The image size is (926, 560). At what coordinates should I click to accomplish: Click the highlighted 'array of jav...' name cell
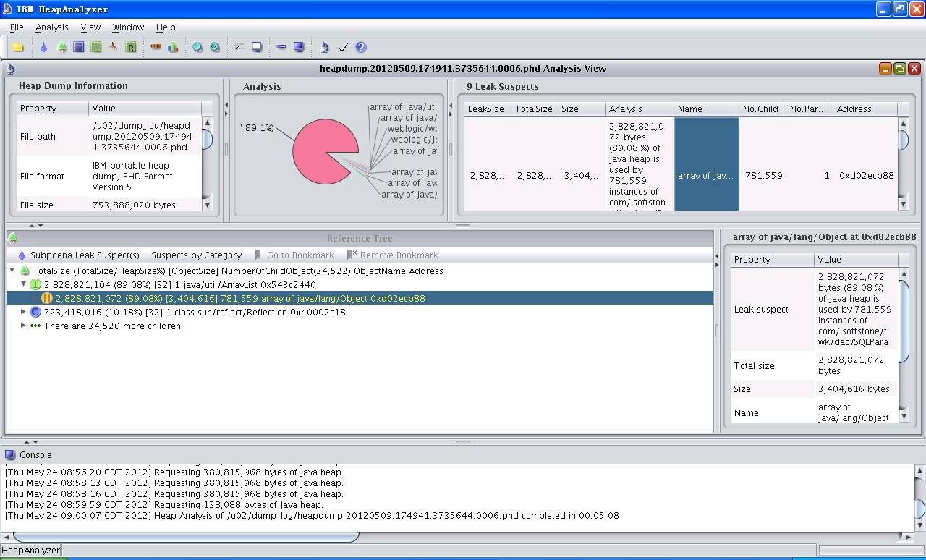click(706, 175)
